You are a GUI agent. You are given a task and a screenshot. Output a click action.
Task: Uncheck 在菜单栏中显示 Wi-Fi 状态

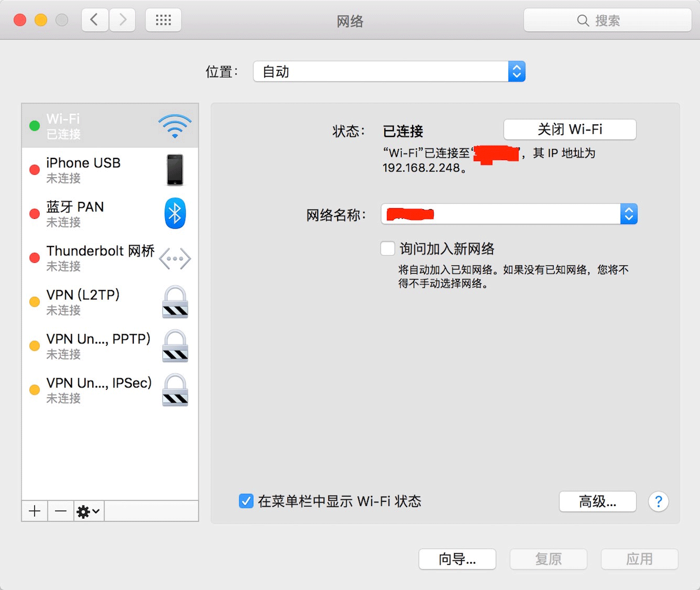(246, 501)
